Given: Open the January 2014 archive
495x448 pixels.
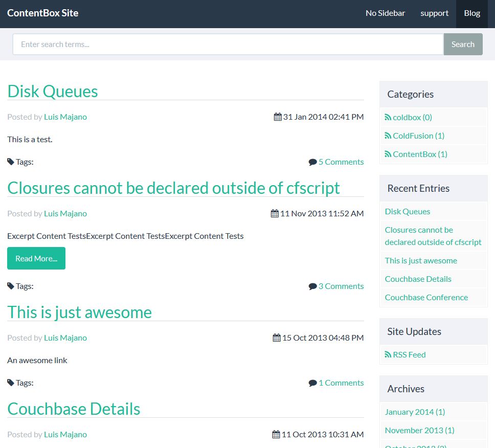Looking at the screenshot, I should (415, 412).
